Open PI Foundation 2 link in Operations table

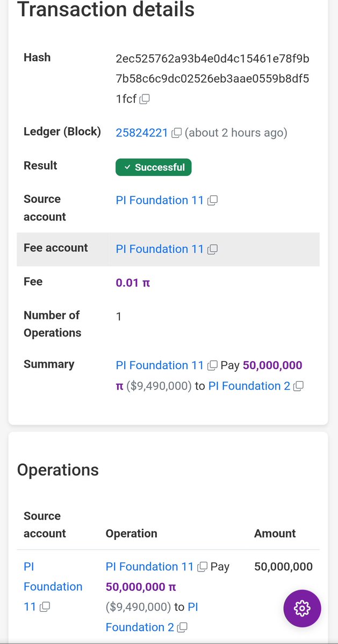pos(152,617)
